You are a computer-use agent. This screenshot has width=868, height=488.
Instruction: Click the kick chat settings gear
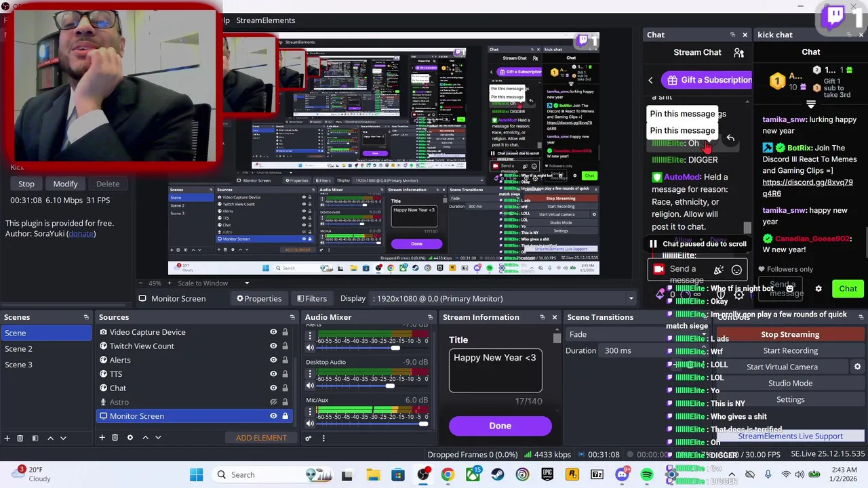click(x=818, y=289)
